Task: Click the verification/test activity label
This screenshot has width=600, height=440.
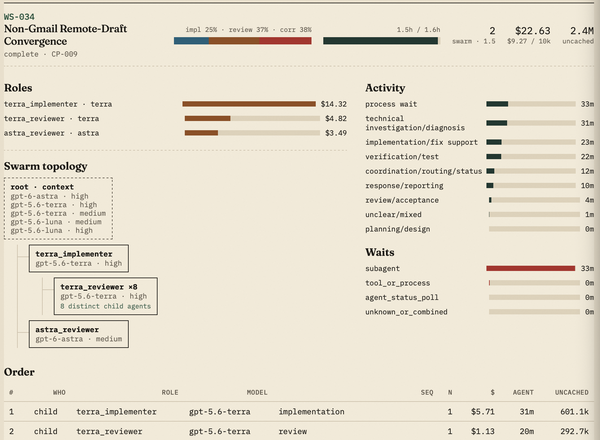Action: [x=402, y=157]
